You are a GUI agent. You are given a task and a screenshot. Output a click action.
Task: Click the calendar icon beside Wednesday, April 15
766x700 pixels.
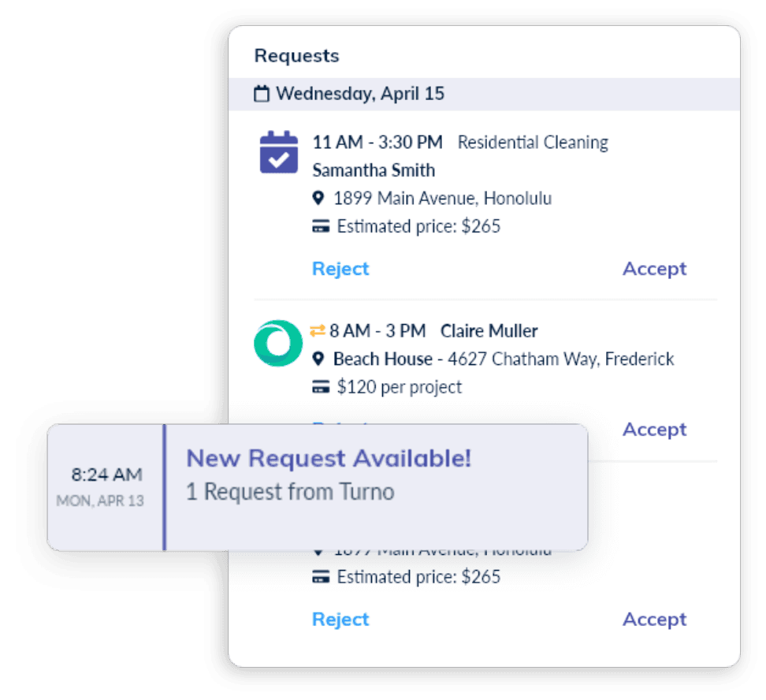click(261, 95)
